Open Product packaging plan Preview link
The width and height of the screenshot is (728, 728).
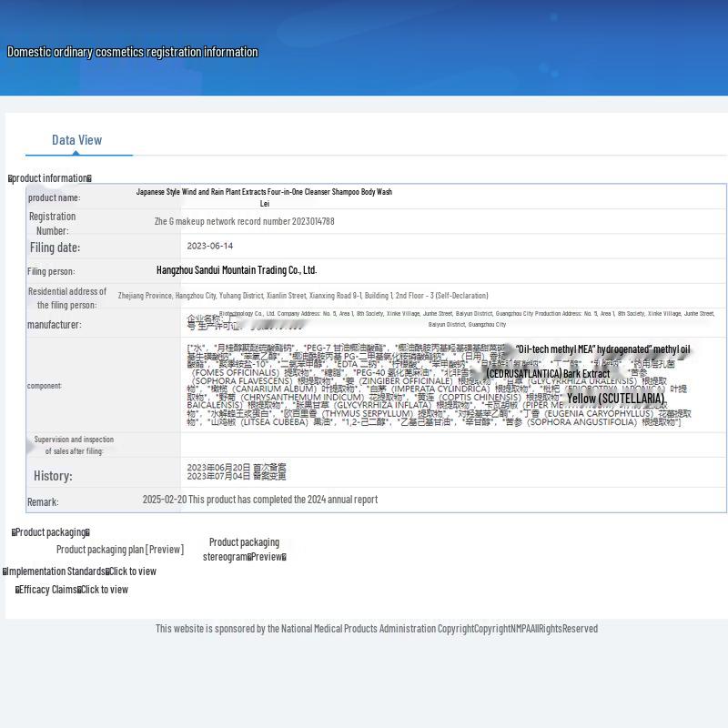[x=120, y=550]
